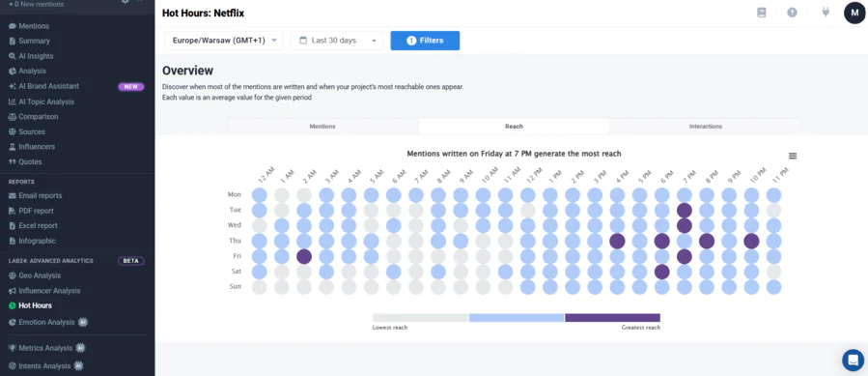Click the NEW badge beside AI Brand Assistant
Screen dimensions: 868x376
(131, 87)
